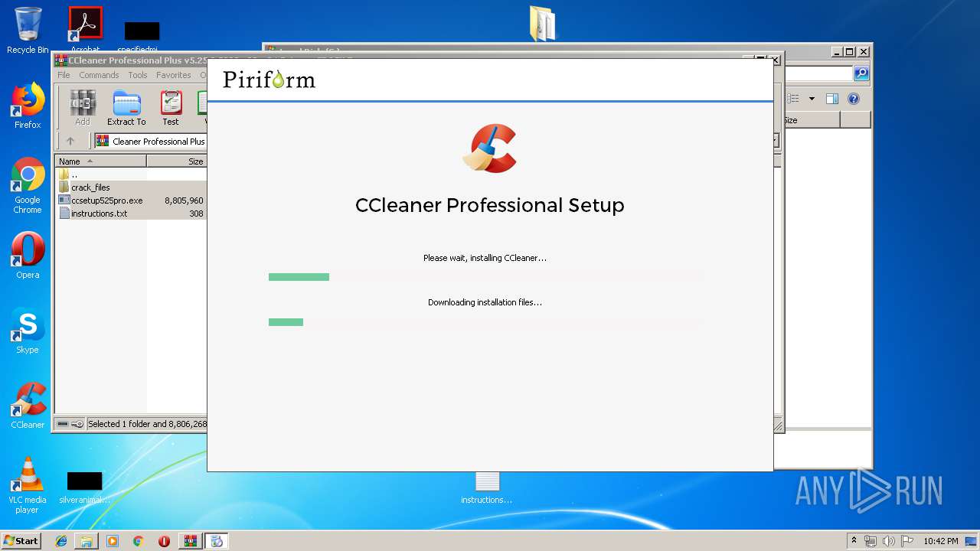The width and height of the screenshot is (980, 551).
Task: Select instructions.txt in the archive list
Action: coord(131,214)
